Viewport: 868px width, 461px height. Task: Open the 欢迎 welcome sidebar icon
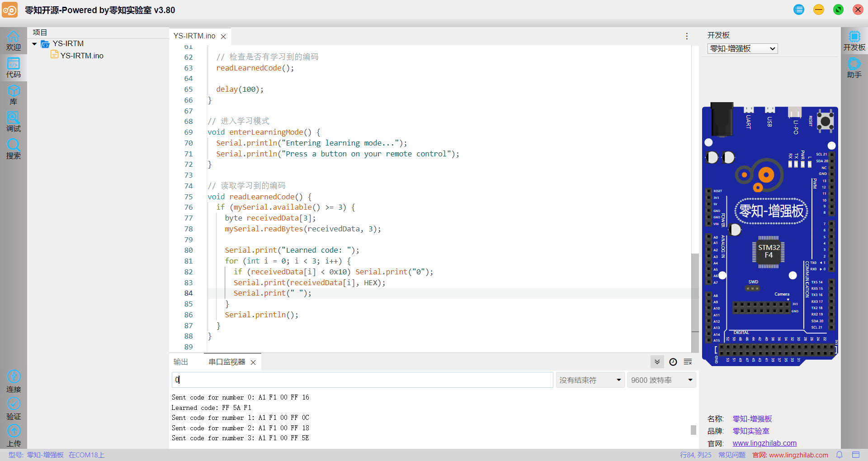pyautogui.click(x=13, y=41)
